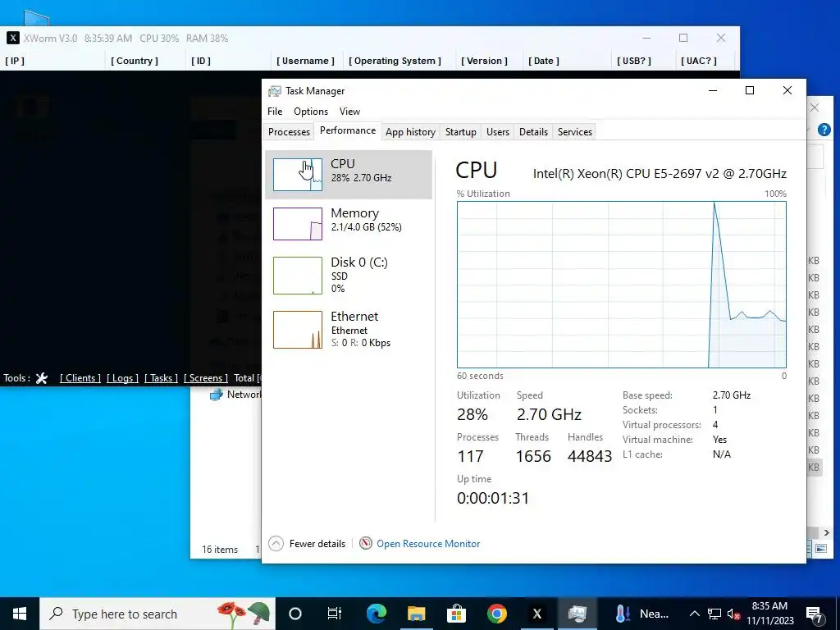Select the CPU performance graph thumbnail
Screen dimensions: 840x630
click(298, 175)
